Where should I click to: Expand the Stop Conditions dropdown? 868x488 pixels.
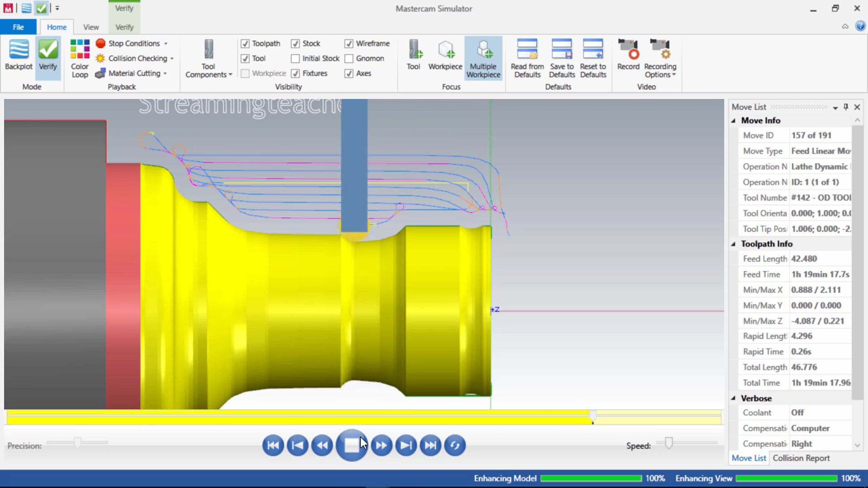(166, 43)
